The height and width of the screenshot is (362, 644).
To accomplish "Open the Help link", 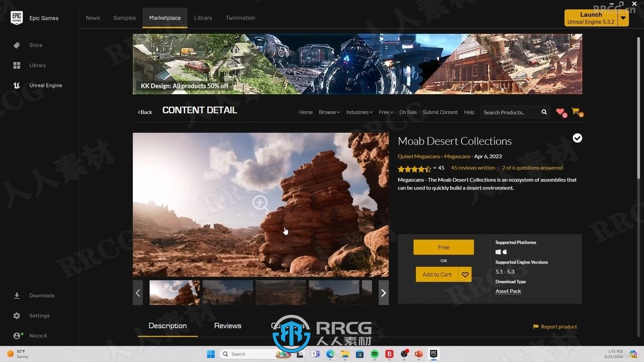I will (469, 112).
